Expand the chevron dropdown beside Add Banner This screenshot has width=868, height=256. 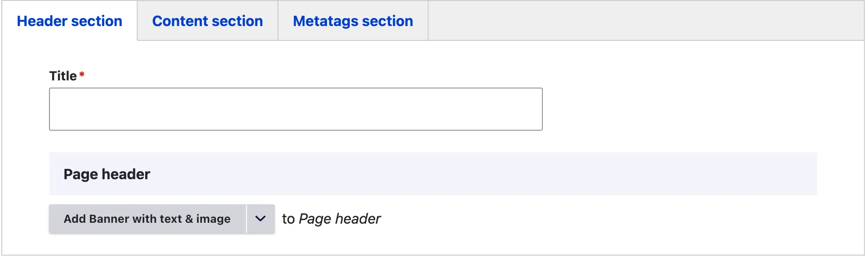click(260, 219)
